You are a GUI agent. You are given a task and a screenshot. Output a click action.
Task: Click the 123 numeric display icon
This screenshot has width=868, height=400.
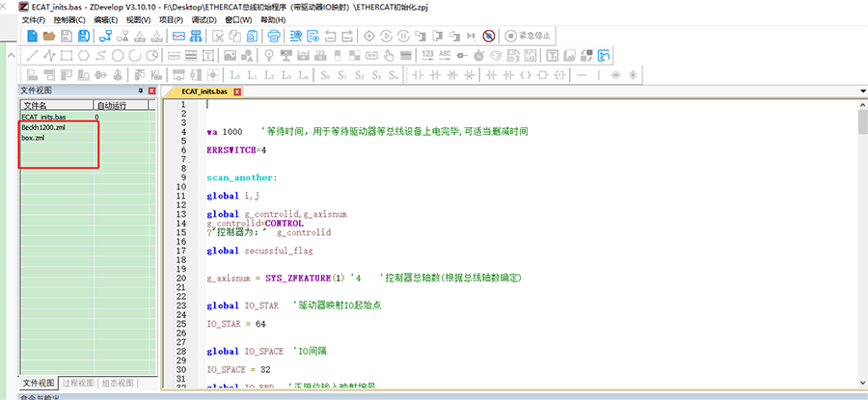(x=427, y=55)
